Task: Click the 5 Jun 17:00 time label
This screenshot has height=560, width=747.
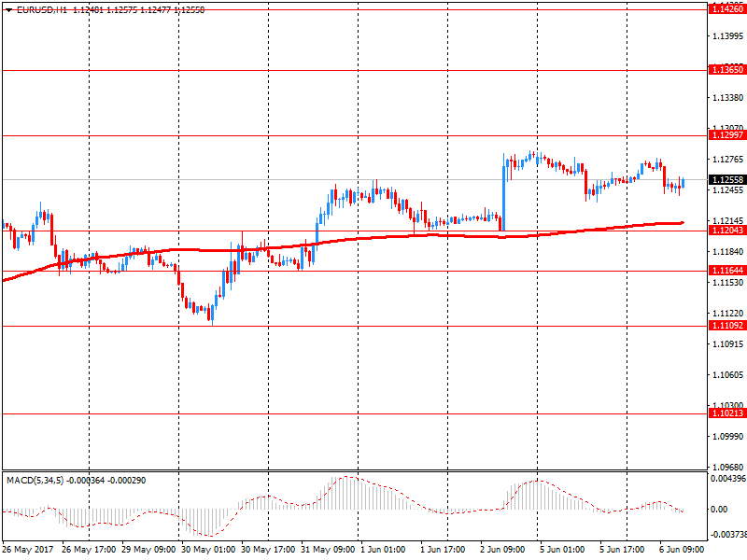Action: [x=622, y=550]
